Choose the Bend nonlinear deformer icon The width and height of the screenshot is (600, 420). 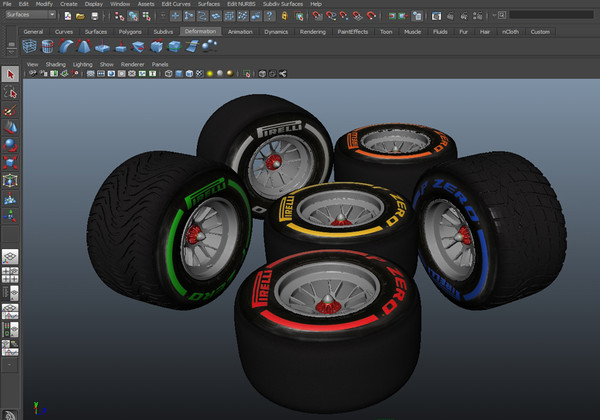point(66,46)
